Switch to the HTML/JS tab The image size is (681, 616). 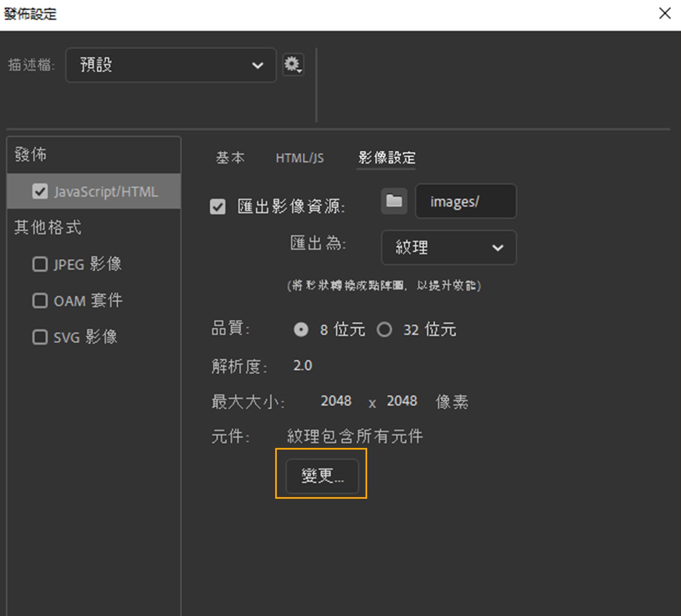pyautogui.click(x=300, y=158)
